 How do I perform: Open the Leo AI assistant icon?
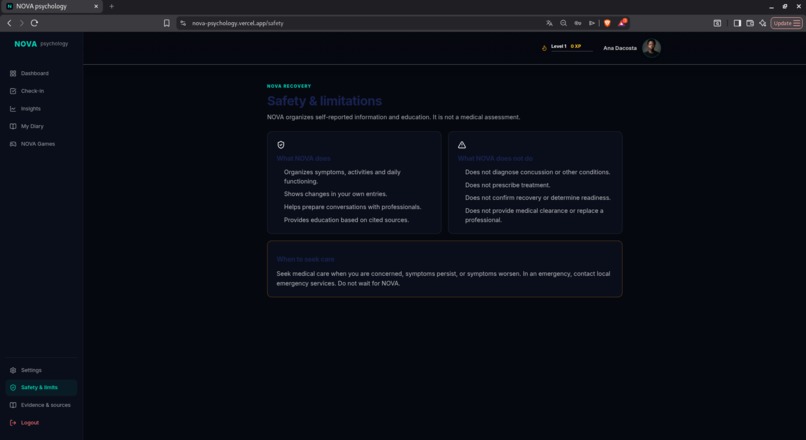pos(763,23)
